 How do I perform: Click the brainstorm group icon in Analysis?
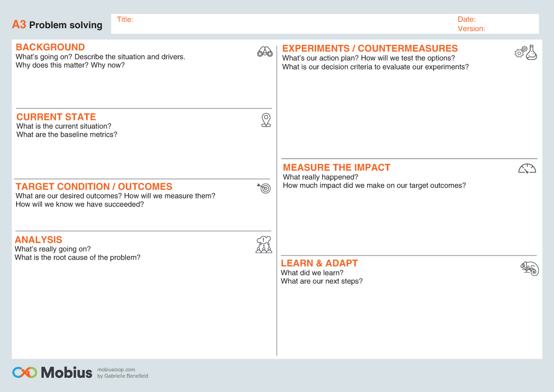click(263, 244)
